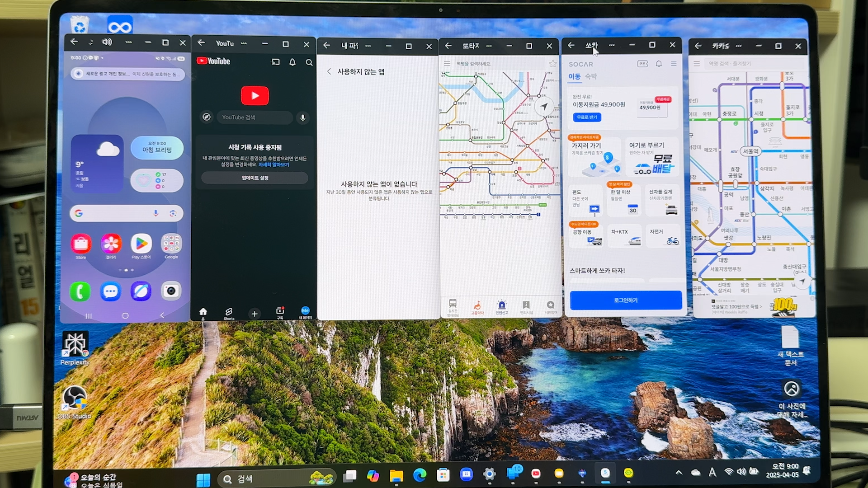This screenshot has height=488, width=868.
Task: Open the three-dot menu in YouTube window title bar
Action: [244, 44]
